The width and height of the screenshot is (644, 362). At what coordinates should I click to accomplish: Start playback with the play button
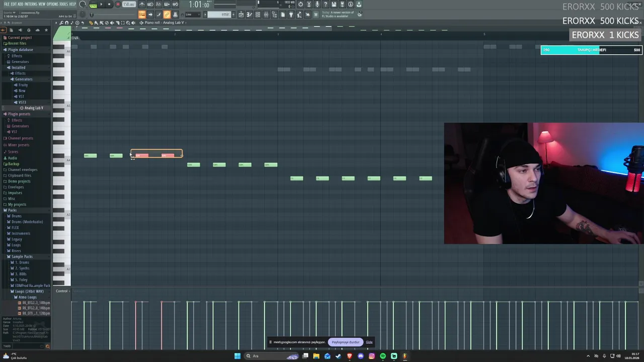click(101, 5)
